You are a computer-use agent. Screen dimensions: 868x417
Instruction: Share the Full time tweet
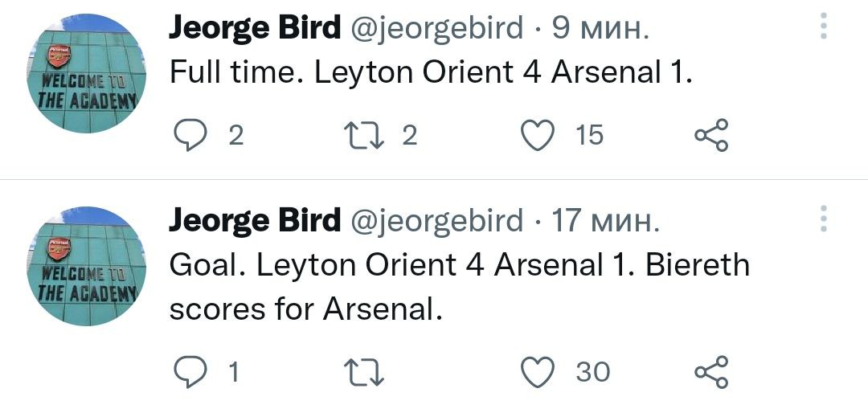(x=711, y=136)
